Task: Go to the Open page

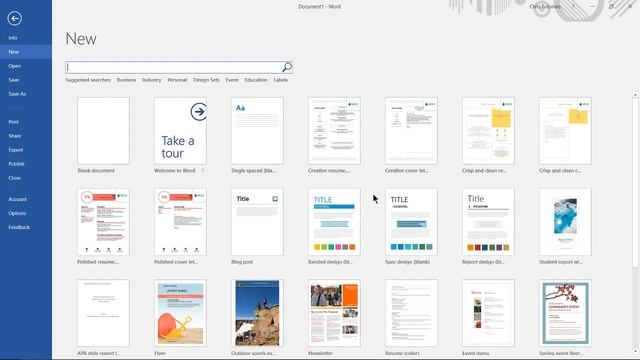Action: 14,66
